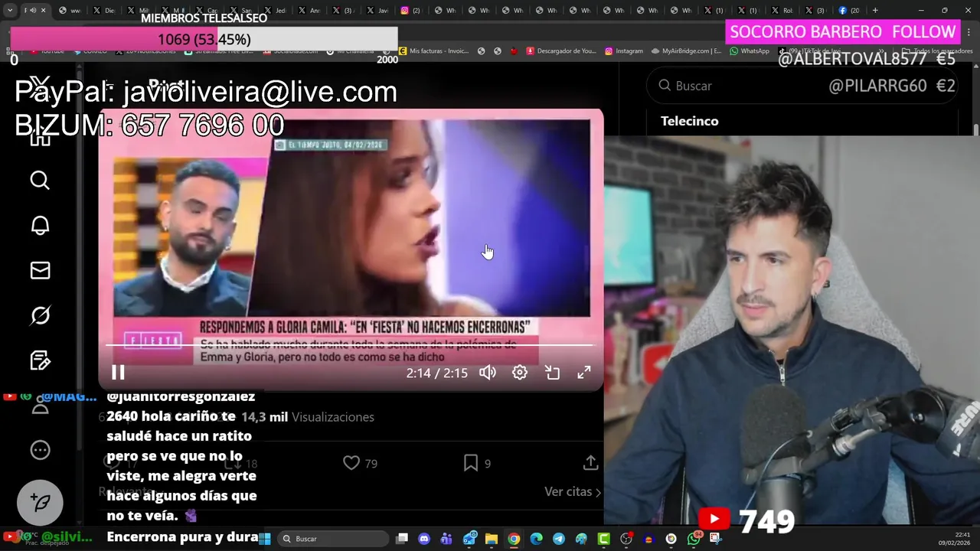Open the Telecinco trending topic

690,121
